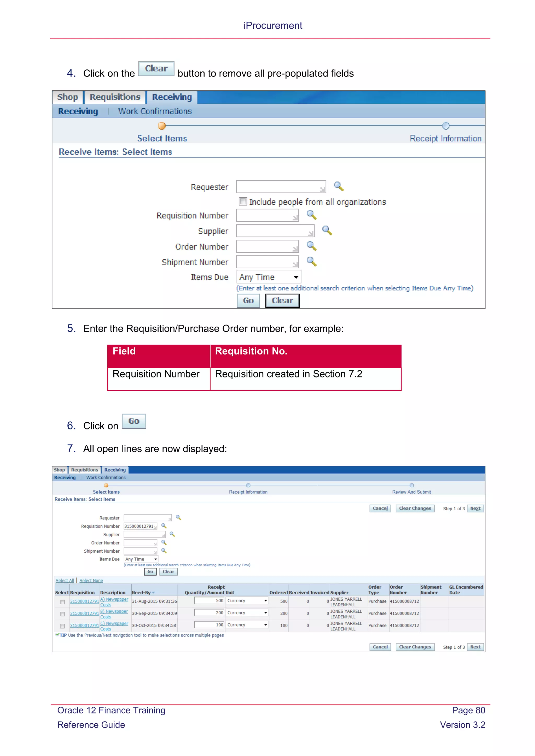
Task: Click the bottom Cancel button below the table
Action: pyautogui.click(x=380, y=647)
